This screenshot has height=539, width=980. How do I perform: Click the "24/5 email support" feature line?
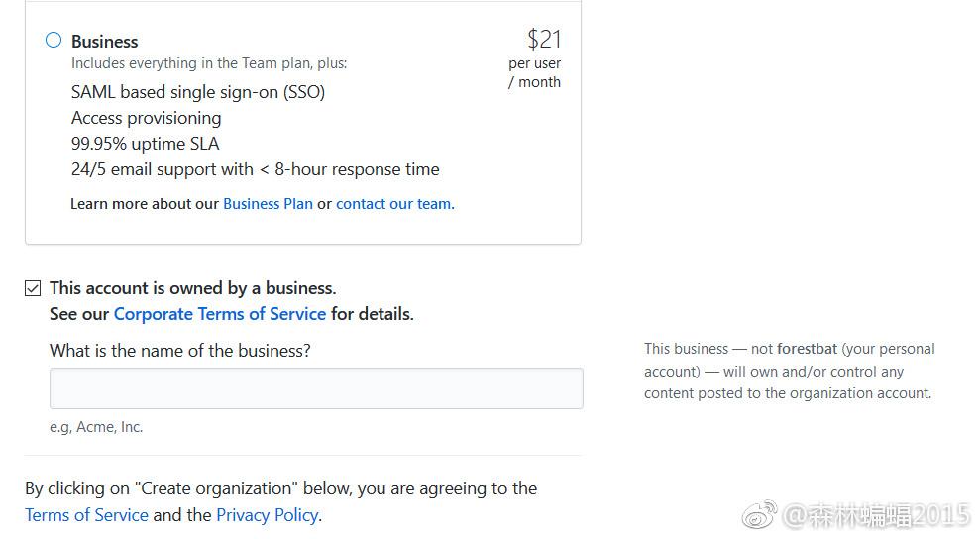click(x=255, y=169)
